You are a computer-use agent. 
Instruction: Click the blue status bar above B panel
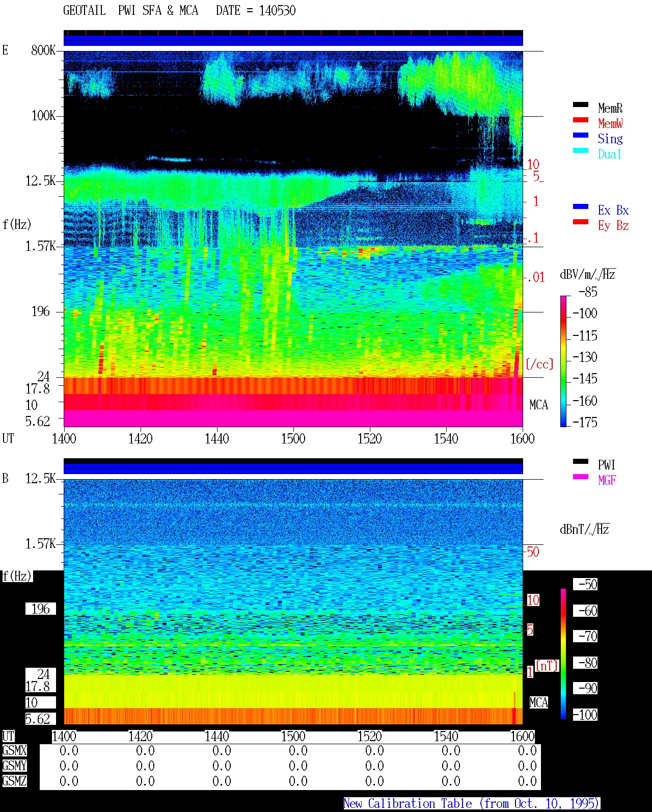(293, 468)
